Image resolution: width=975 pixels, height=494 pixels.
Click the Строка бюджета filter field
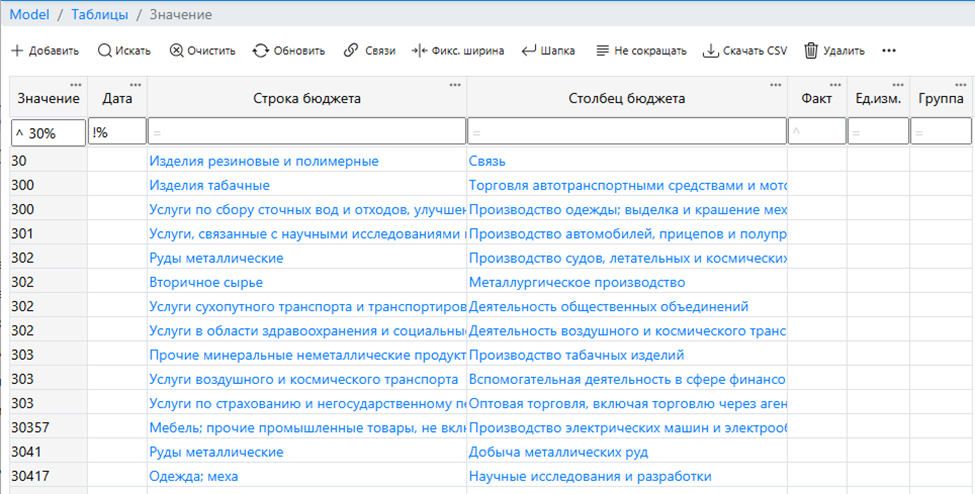[306, 131]
